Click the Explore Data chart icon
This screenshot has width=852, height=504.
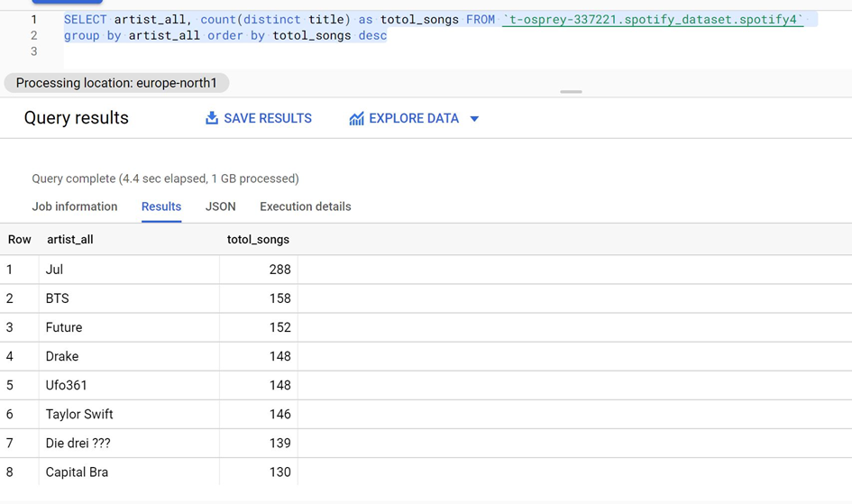[356, 118]
